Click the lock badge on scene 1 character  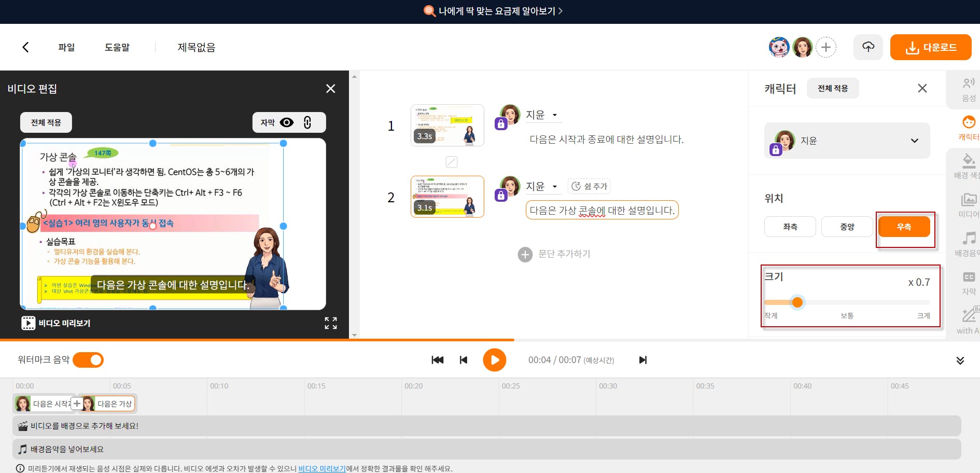pos(501,124)
